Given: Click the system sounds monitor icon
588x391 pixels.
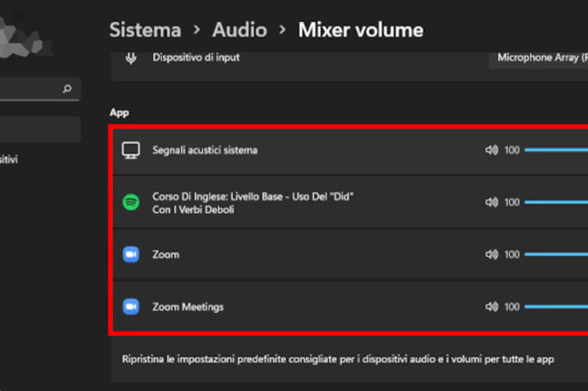Looking at the screenshot, I should [130, 150].
